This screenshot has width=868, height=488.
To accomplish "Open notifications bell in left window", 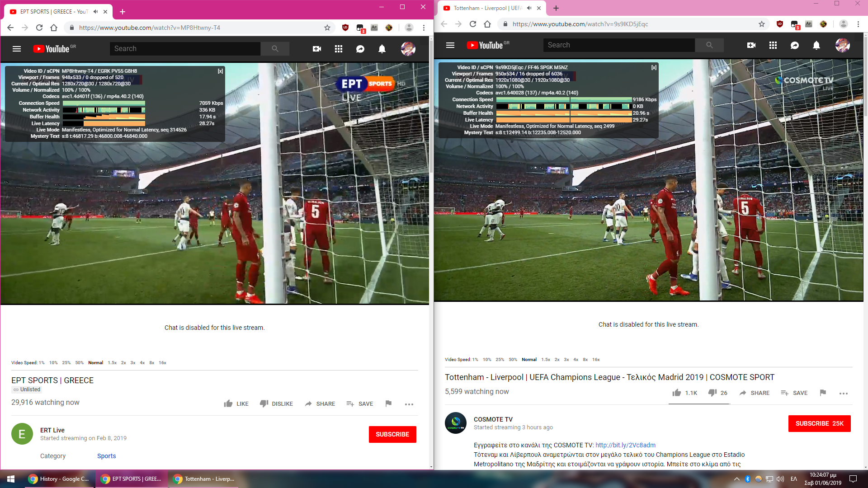I will click(382, 49).
